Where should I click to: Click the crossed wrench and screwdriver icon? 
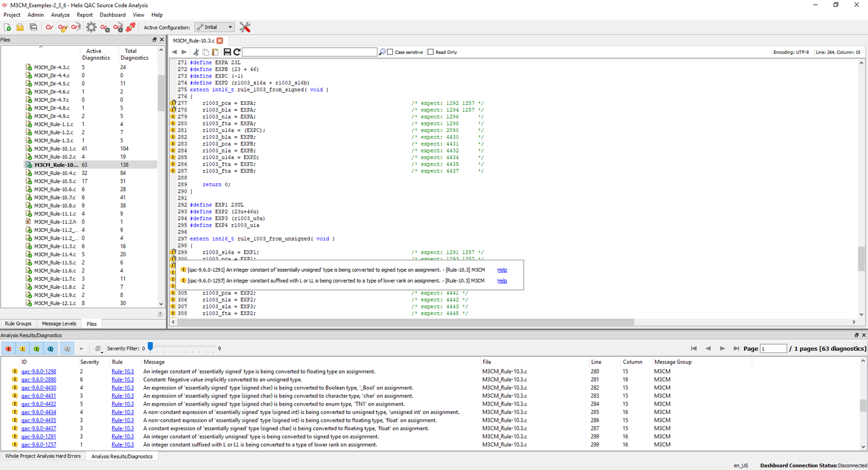pos(245,27)
